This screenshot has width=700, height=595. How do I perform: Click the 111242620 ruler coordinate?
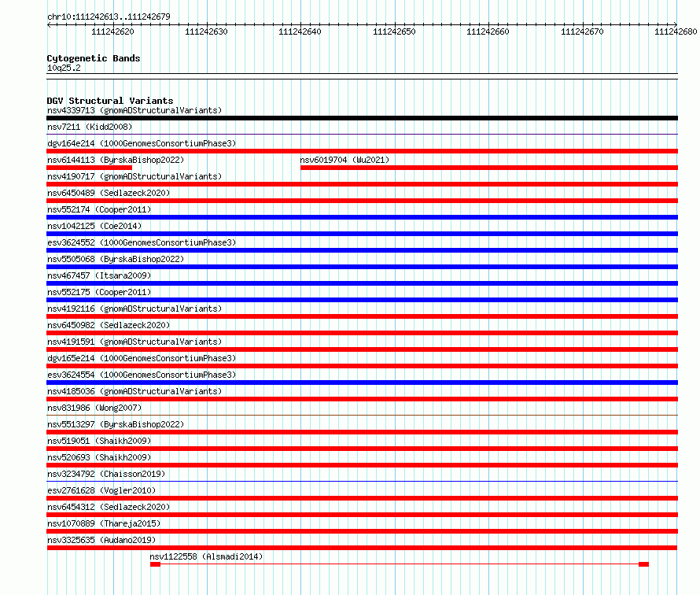[112, 31]
